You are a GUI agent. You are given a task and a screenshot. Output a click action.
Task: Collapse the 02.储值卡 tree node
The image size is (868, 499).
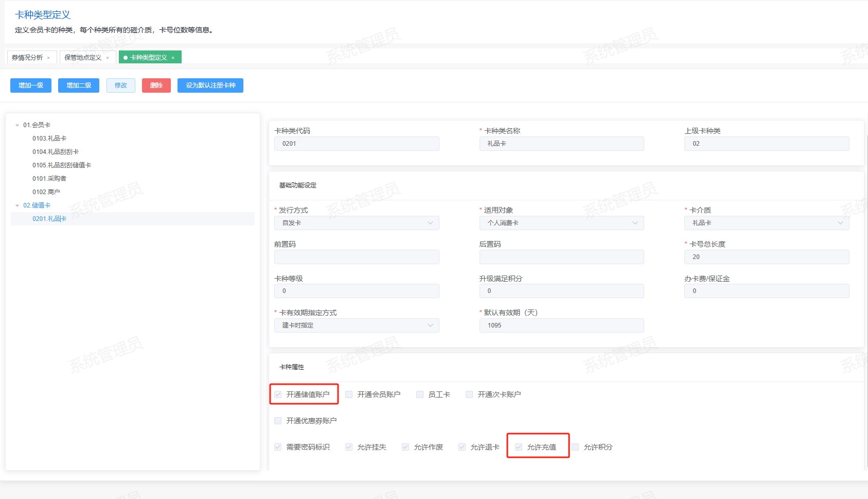pyautogui.click(x=17, y=205)
